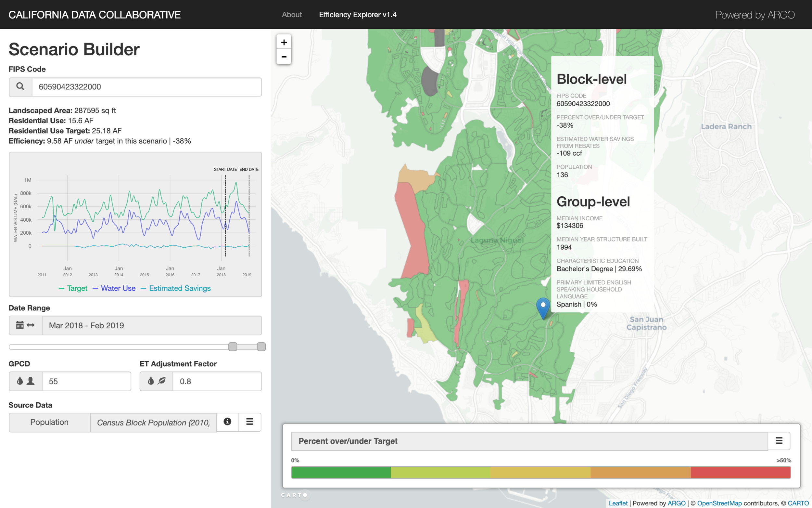Open the OpenStreetMap attribution link
Viewport: 812px width, 508px height.
pyautogui.click(x=719, y=503)
